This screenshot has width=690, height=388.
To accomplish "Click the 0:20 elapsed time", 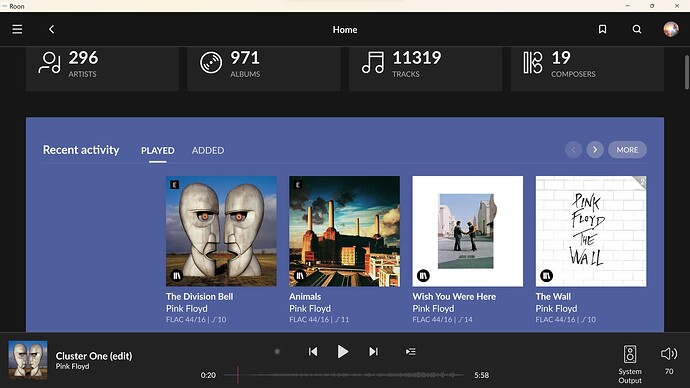I will coord(208,375).
